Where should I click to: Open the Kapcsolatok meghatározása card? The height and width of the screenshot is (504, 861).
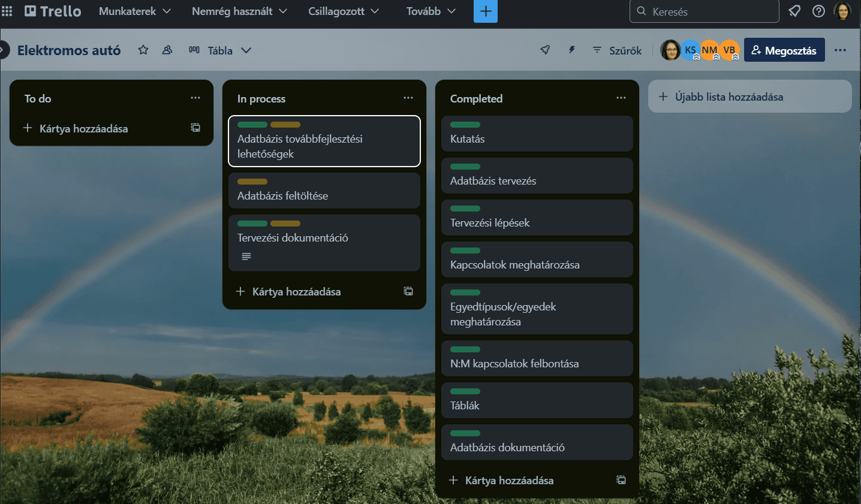[x=537, y=259]
